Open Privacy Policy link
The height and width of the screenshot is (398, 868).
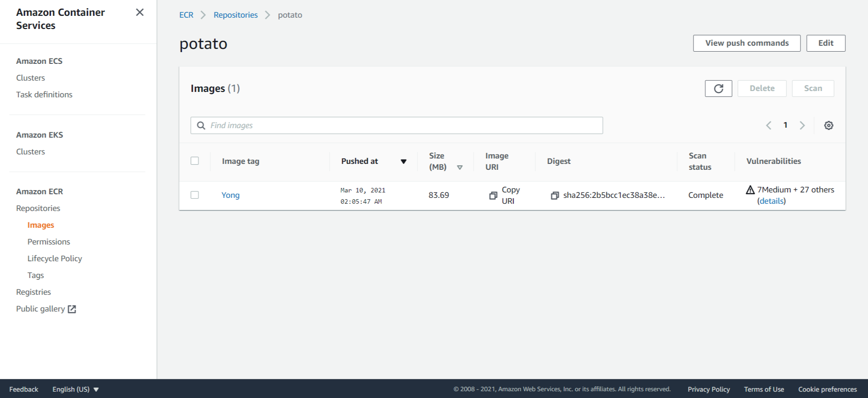pos(708,389)
